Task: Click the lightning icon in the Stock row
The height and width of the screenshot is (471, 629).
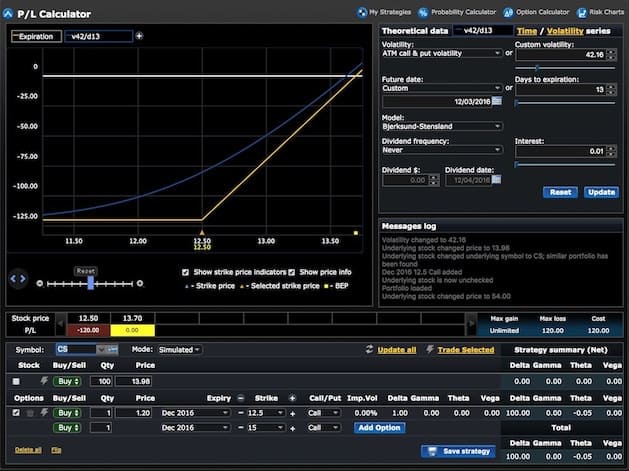Action: tap(43, 382)
